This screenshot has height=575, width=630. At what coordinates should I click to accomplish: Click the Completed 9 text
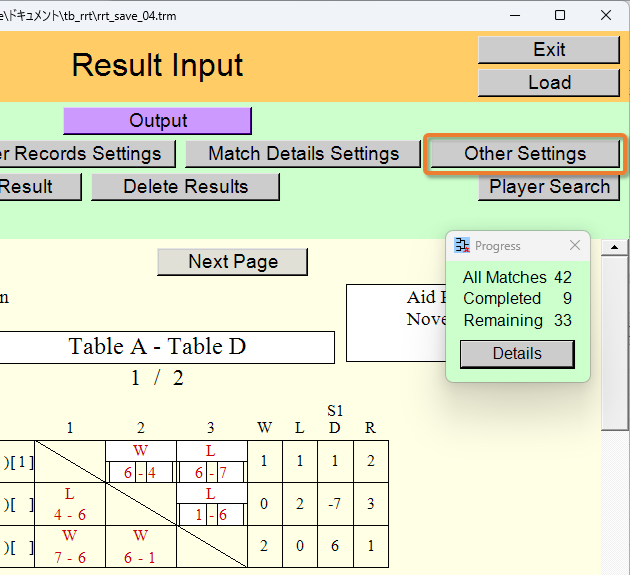tap(517, 299)
